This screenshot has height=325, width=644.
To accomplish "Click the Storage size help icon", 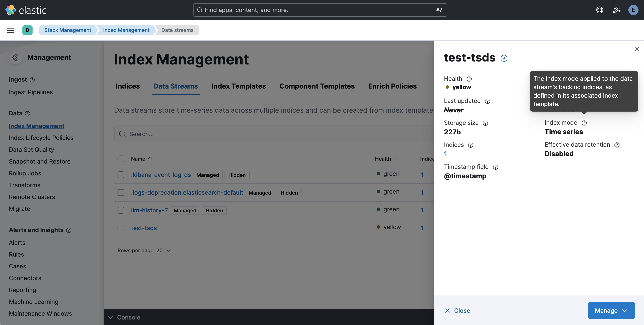I will pos(485,123).
